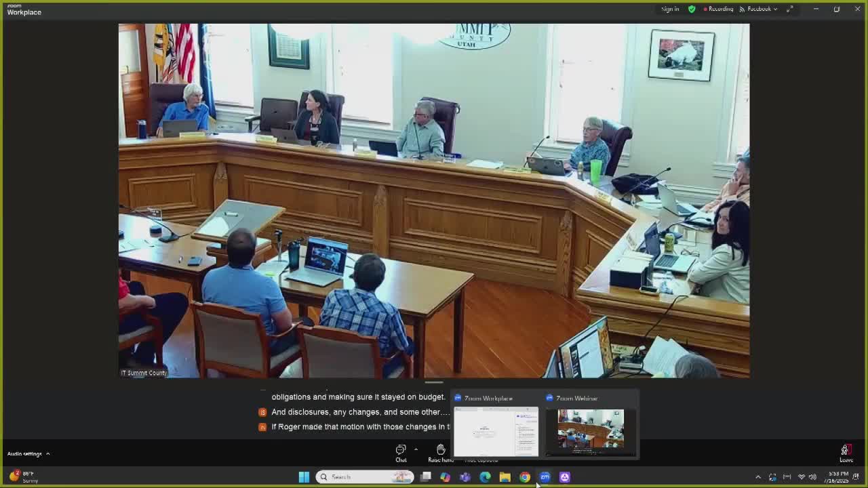Focus the taskbar Search box

coord(365,477)
